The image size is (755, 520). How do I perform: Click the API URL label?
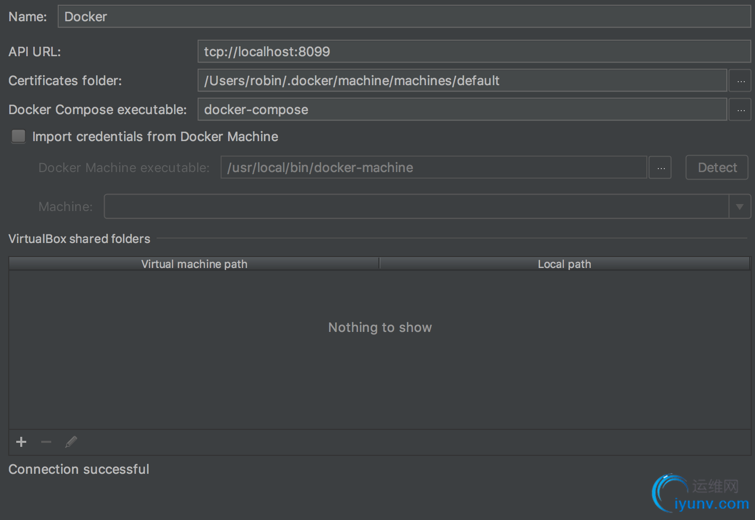tap(35, 52)
